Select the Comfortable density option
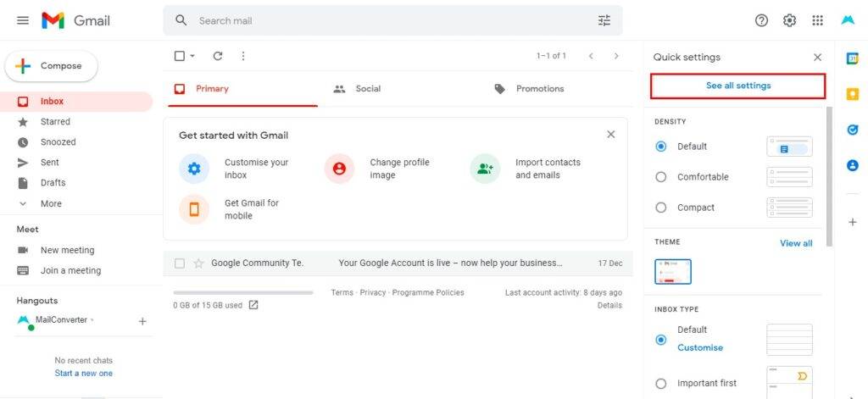Viewport: 868px width, 399px height. tap(660, 177)
